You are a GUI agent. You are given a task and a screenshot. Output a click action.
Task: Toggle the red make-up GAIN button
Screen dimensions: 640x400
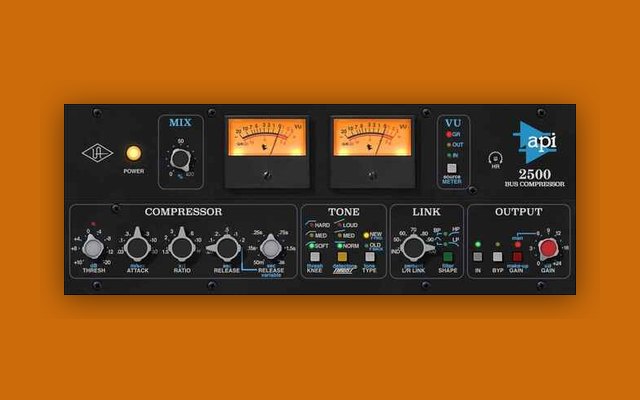click(x=517, y=257)
